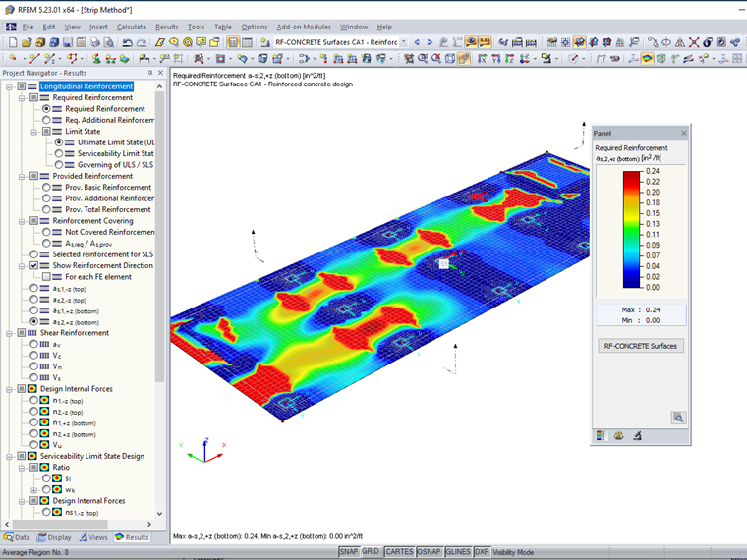Image resolution: width=747 pixels, height=560 pixels.
Task: Toggle the Project Navigator display icon
Action: 233,42
